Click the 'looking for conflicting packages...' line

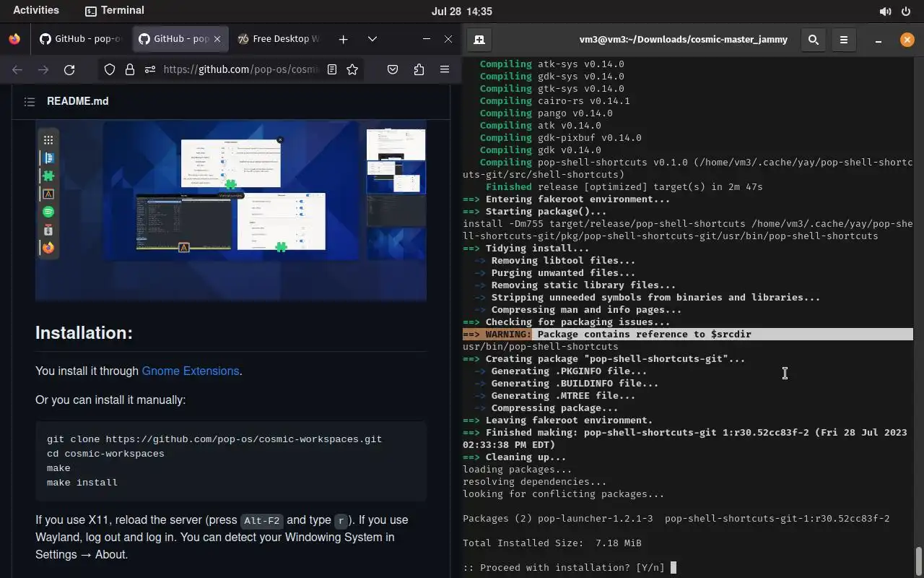[x=564, y=494]
